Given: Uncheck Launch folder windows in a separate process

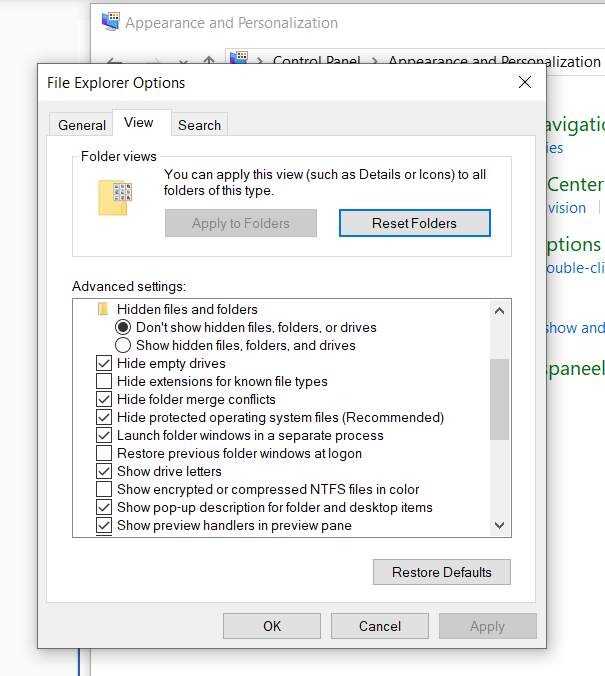Looking at the screenshot, I should (104, 435).
